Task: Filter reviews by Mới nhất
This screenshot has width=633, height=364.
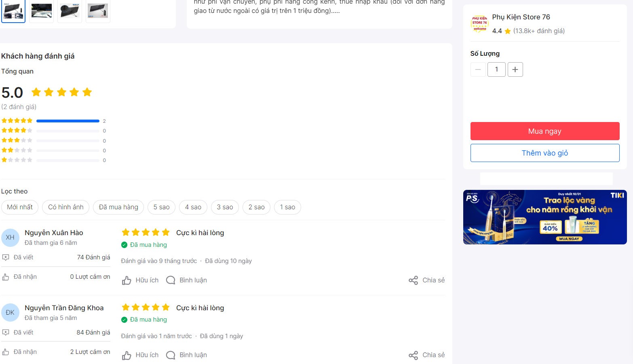Action: [x=20, y=207]
